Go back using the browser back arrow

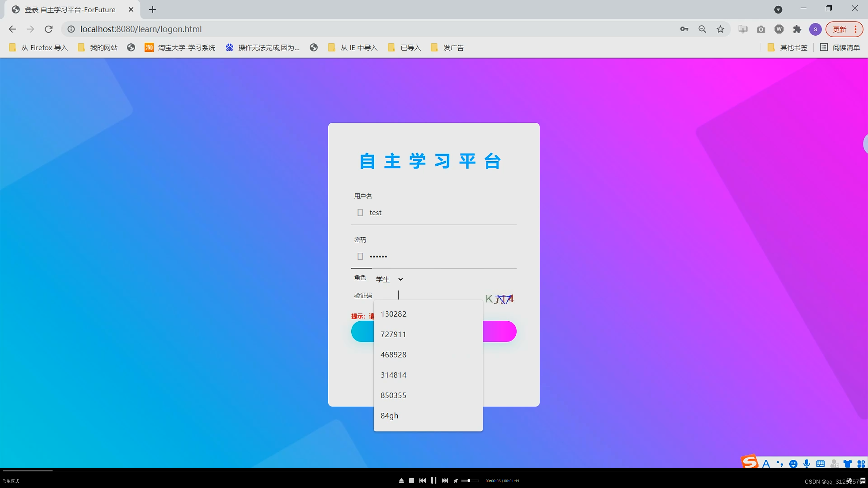tap(12, 29)
